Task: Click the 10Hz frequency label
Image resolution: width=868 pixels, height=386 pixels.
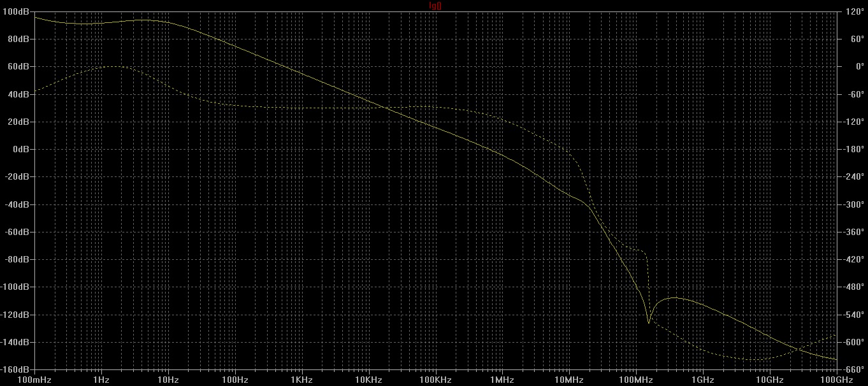Action: coord(168,380)
